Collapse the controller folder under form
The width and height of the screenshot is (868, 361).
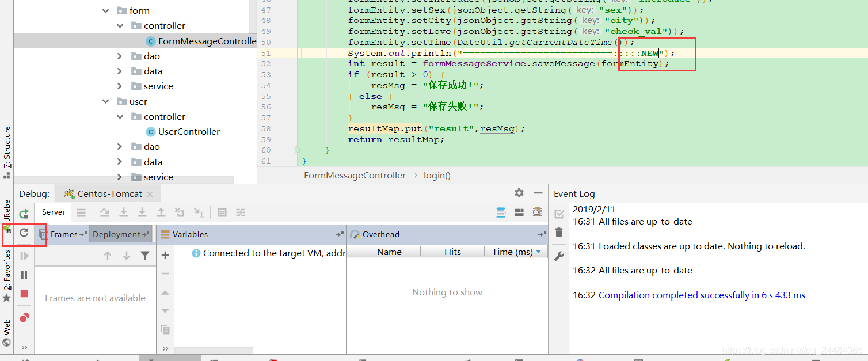tap(120, 25)
